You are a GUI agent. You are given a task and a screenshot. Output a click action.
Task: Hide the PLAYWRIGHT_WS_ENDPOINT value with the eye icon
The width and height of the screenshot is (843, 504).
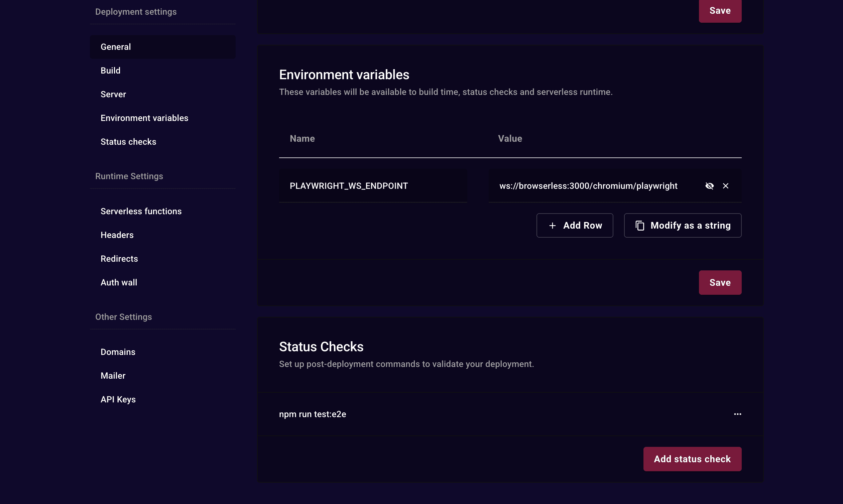(x=710, y=186)
